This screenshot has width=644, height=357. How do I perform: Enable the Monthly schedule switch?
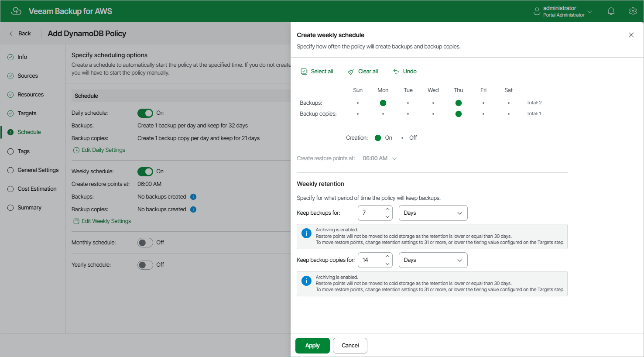[x=145, y=243]
